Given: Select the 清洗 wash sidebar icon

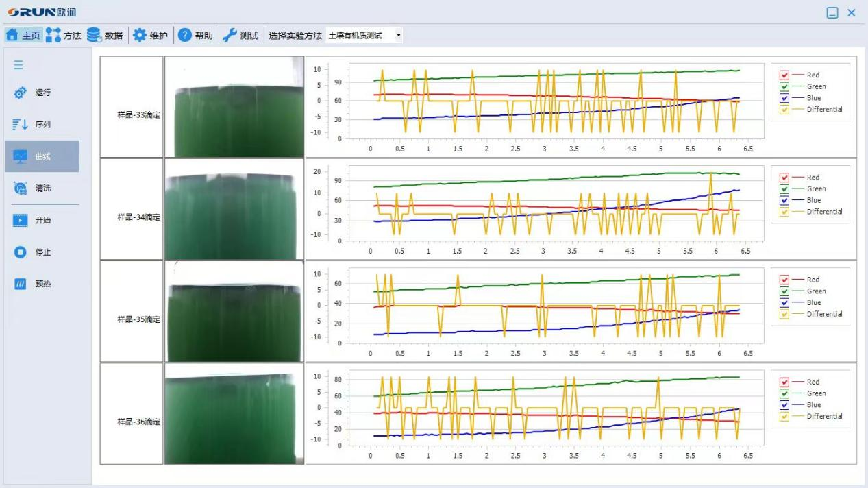Looking at the screenshot, I should [21, 188].
